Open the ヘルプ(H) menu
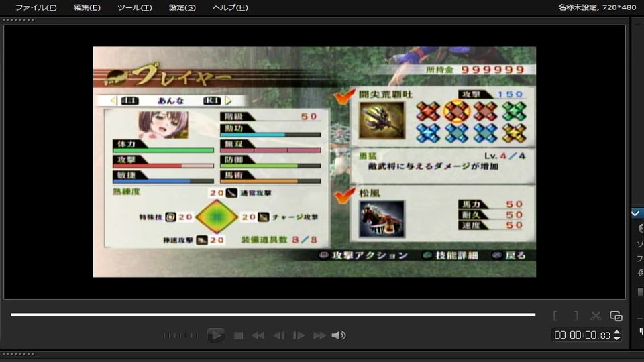The height and width of the screenshot is (362, 644). pyautogui.click(x=230, y=7)
